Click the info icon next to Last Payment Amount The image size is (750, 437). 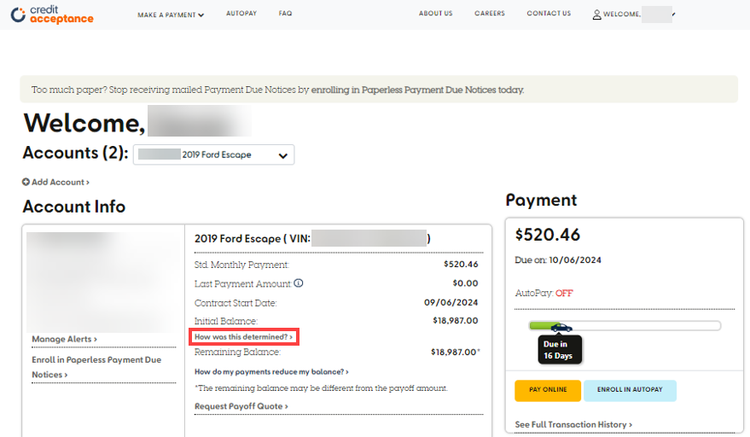coord(299,283)
